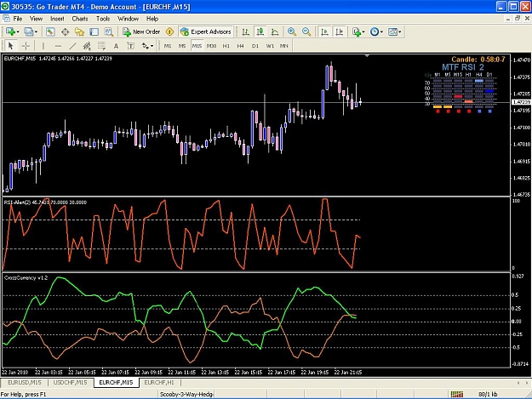Click the New Order button

click(141, 31)
